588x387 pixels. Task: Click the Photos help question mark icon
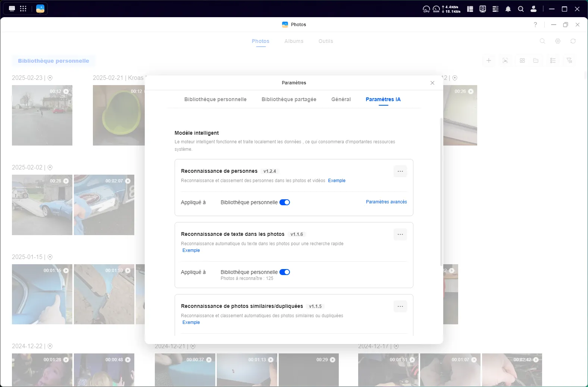(535, 25)
